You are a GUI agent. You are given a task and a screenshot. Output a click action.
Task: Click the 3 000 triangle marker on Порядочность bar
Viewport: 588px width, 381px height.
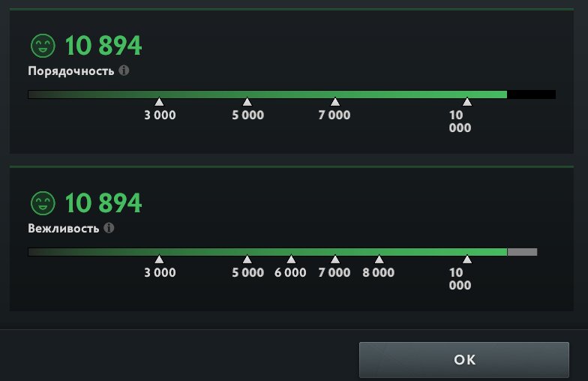(159, 102)
